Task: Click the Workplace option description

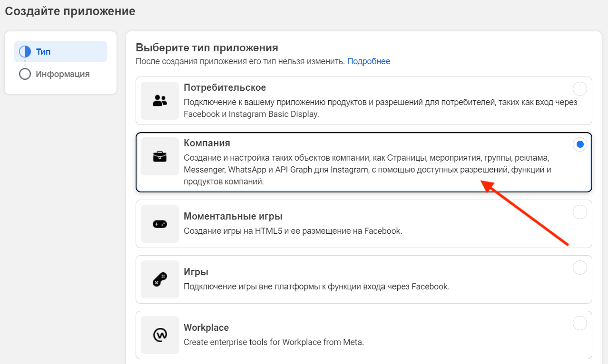Action: point(274,342)
